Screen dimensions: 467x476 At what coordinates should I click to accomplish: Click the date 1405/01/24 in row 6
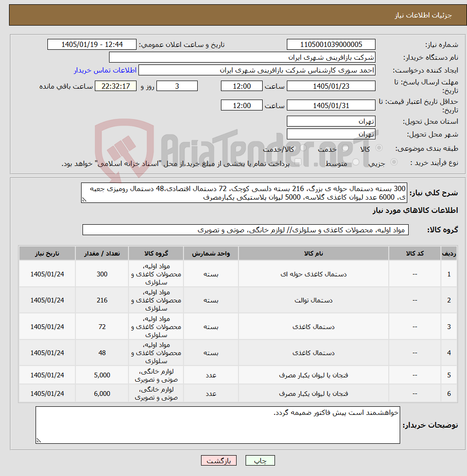click(47, 394)
